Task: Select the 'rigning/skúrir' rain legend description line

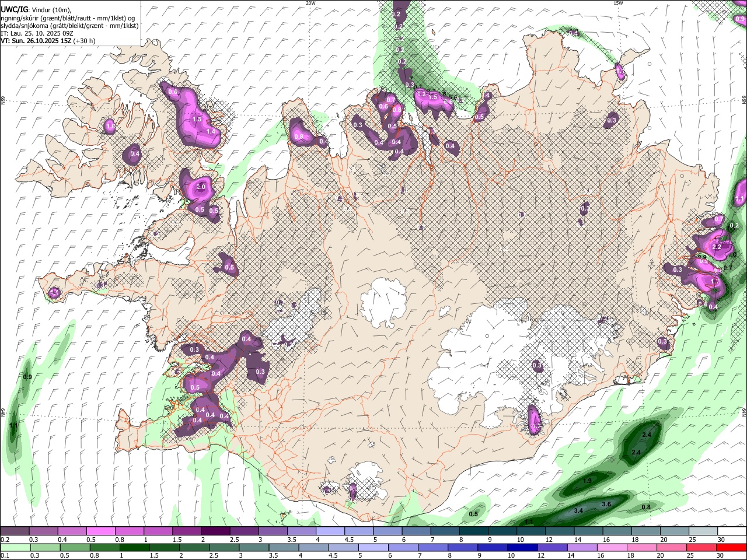Action: point(68,18)
